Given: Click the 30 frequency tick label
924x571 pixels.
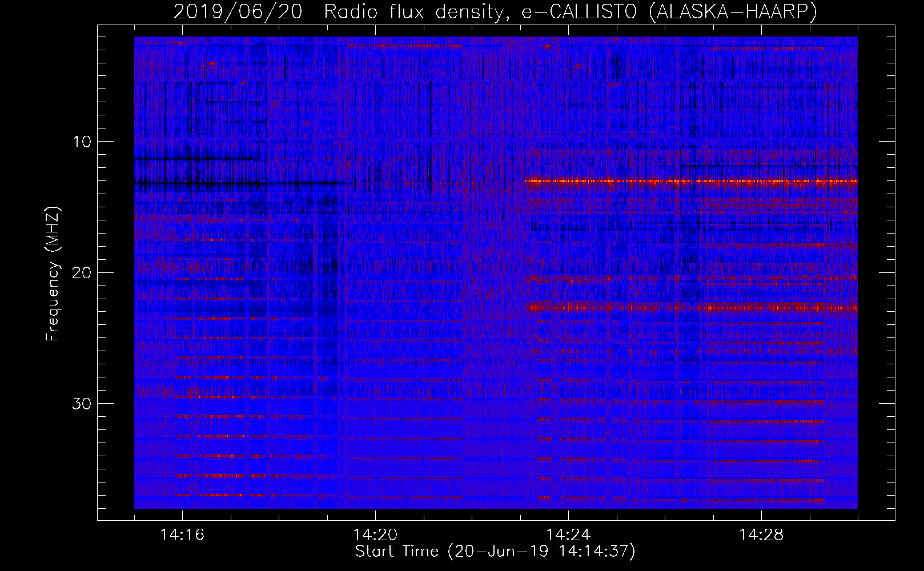Looking at the screenshot, I should (x=82, y=404).
